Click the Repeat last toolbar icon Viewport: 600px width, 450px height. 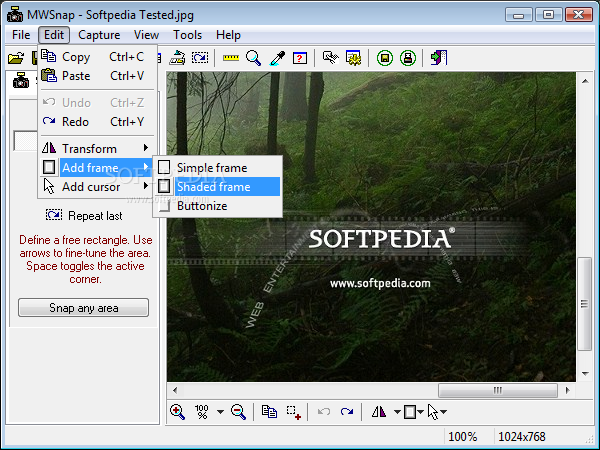(200, 58)
